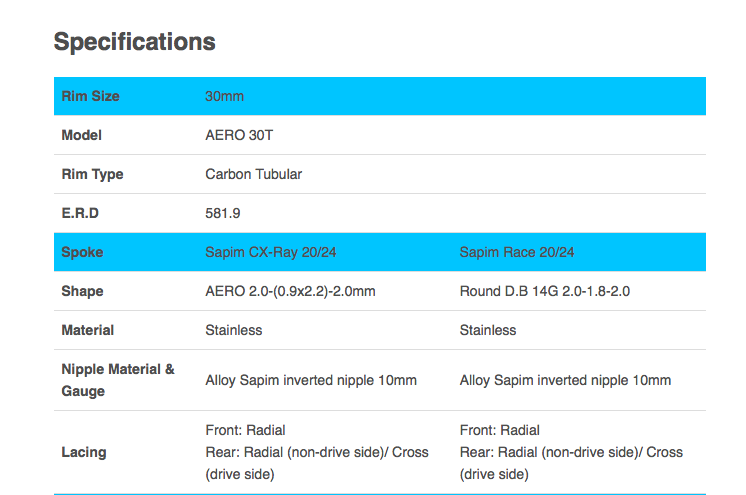The image size is (746, 495).
Task: Click Round D.B 14G 2.0-1.8-2.0 value
Action: (545, 291)
